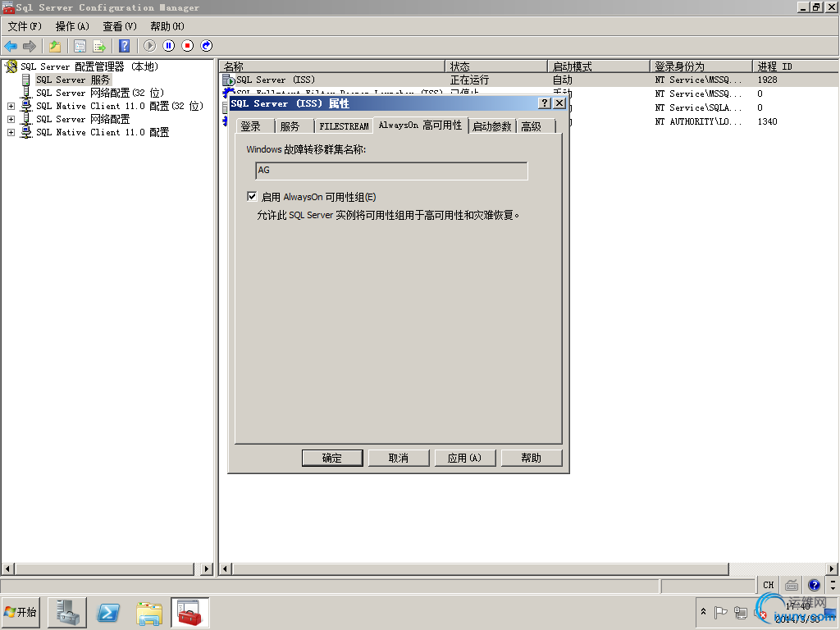The image size is (840, 630).
Task: Open PowerShell from the taskbar
Action: click(x=107, y=612)
